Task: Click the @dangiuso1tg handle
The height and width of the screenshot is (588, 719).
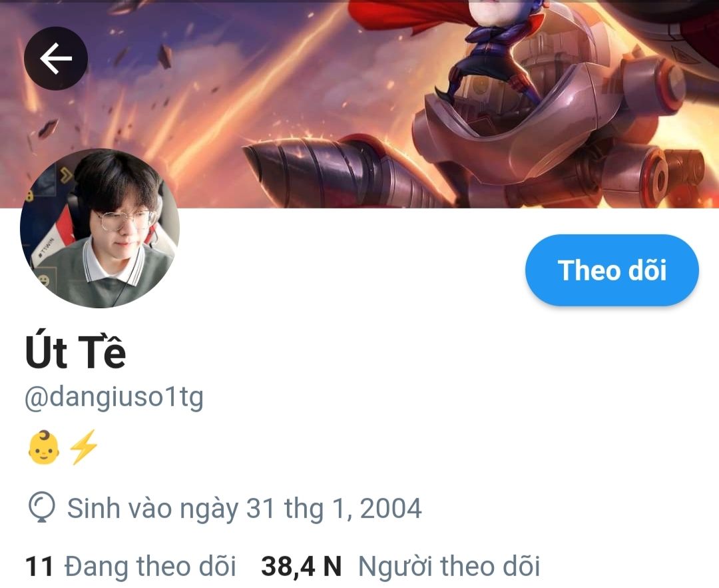Action: coord(115,397)
